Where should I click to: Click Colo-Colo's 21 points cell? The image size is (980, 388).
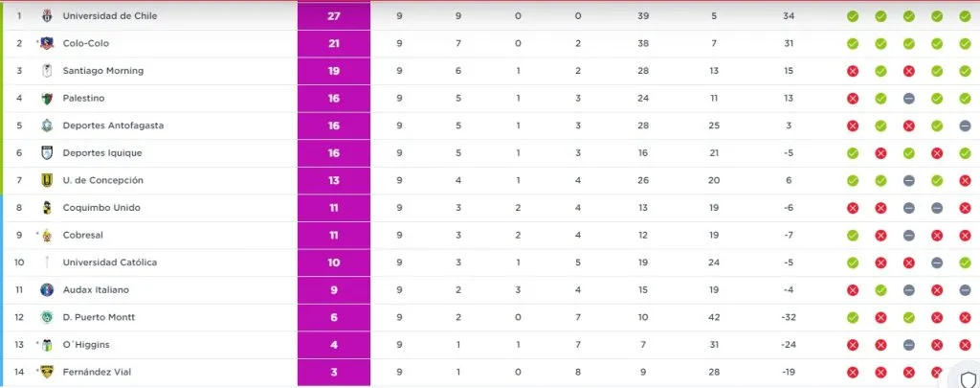pyautogui.click(x=332, y=43)
